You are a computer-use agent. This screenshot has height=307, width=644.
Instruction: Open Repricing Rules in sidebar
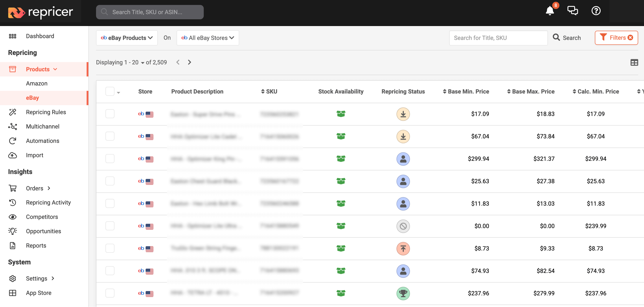[x=46, y=112]
